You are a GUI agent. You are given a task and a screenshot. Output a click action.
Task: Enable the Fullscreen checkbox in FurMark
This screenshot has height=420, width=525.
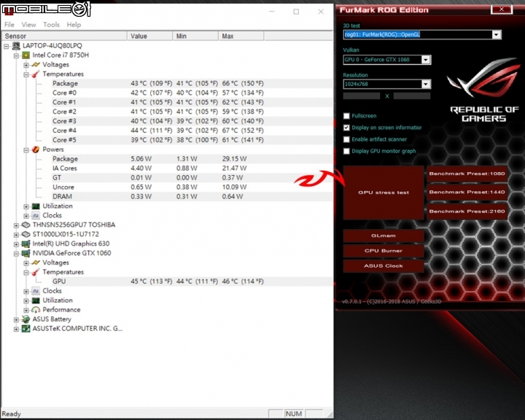pos(346,116)
